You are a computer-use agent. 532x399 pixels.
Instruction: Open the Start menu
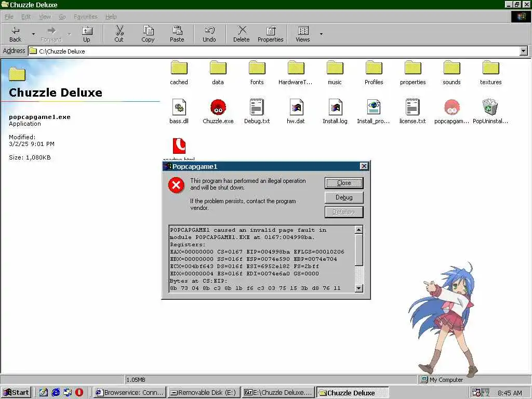pyautogui.click(x=16, y=393)
